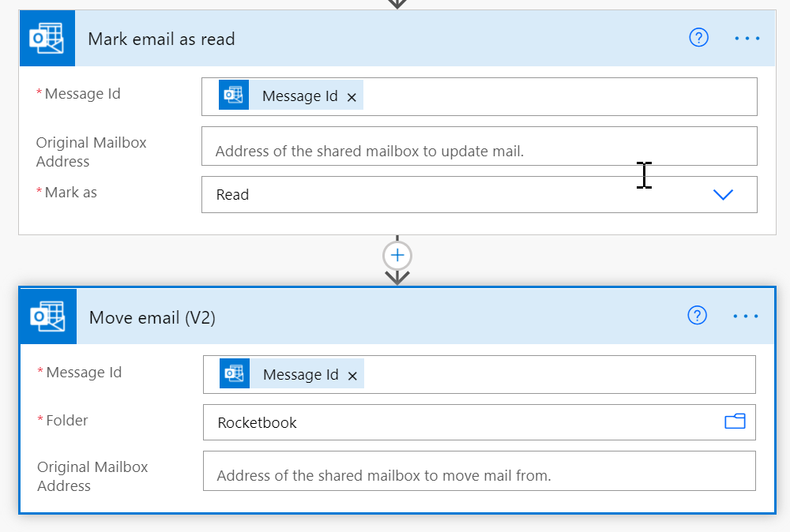Click Original Mailbox Address field to update mail
This screenshot has width=790, height=532.
(479, 151)
